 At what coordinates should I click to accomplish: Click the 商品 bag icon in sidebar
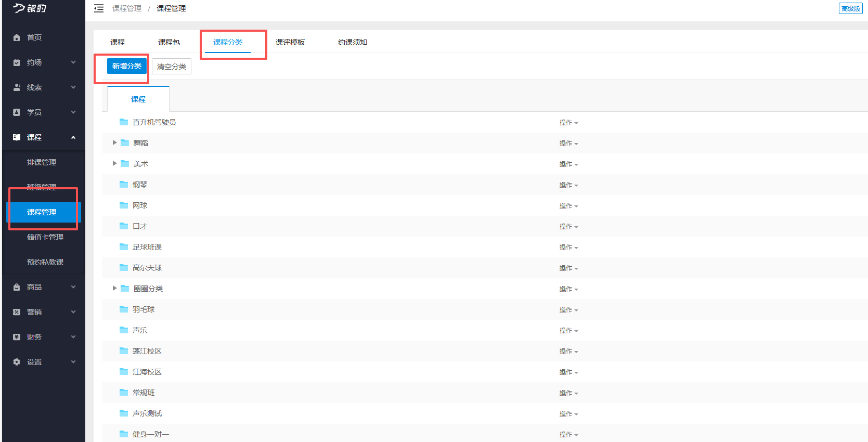[17, 287]
